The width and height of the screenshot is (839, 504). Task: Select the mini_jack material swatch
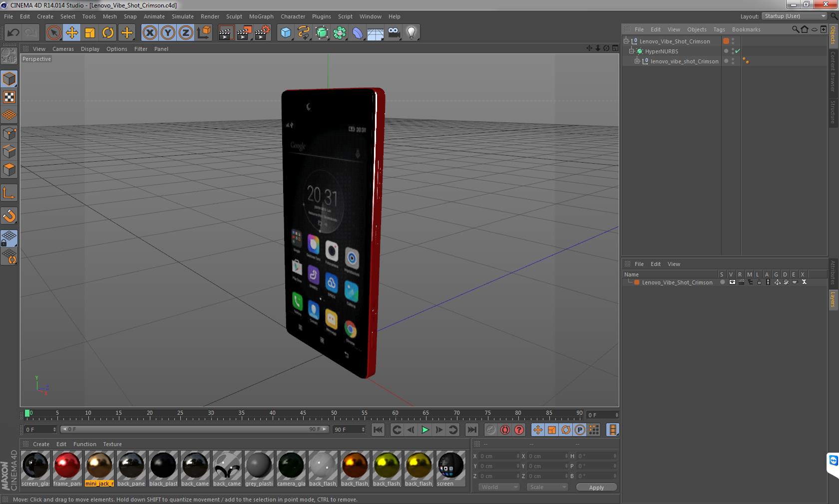99,469
